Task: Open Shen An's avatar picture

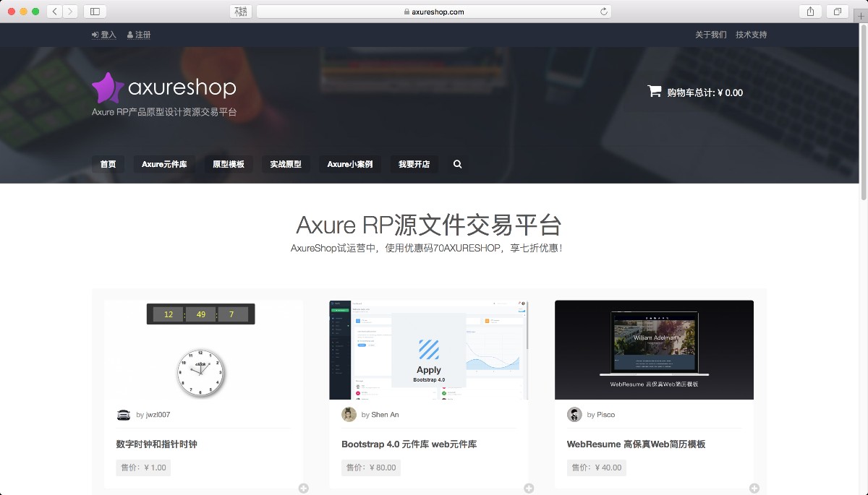Action: click(349, 414)
